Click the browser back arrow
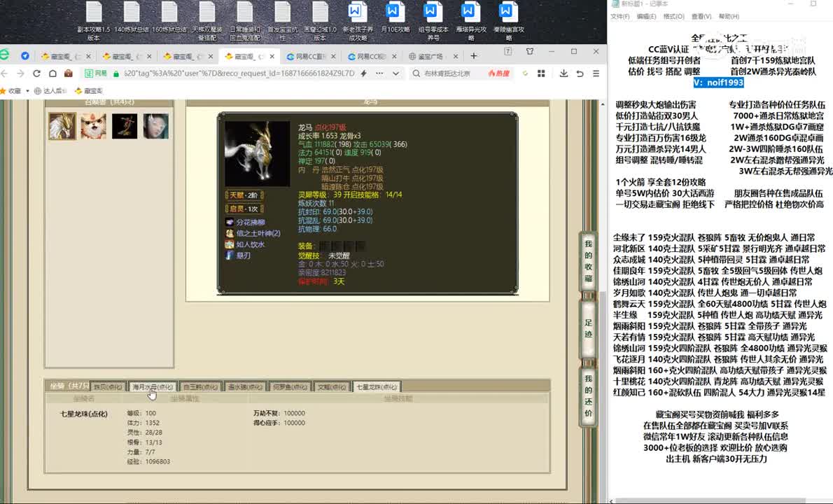 pos(5,73)
